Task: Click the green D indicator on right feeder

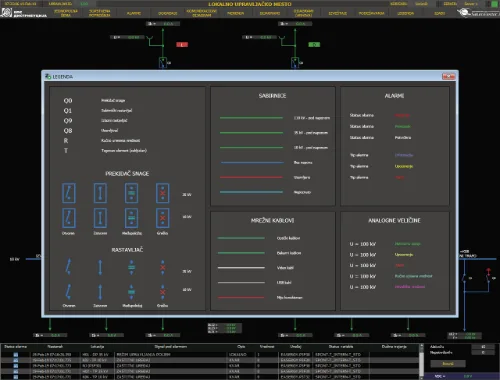Action: click(314, 44)
